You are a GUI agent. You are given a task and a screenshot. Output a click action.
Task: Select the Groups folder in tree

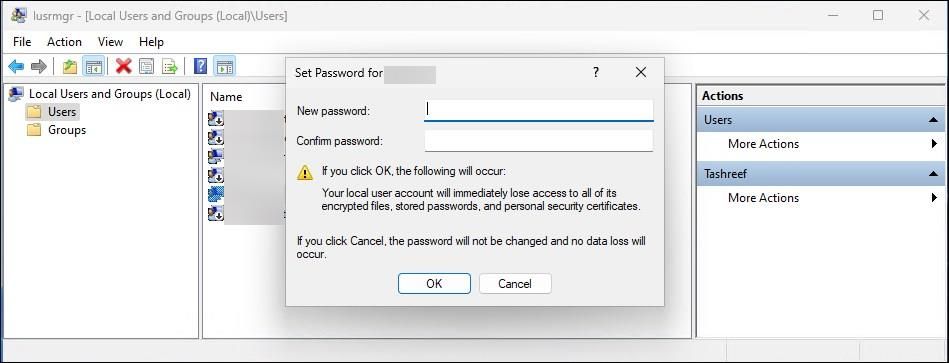pos(67,130)
